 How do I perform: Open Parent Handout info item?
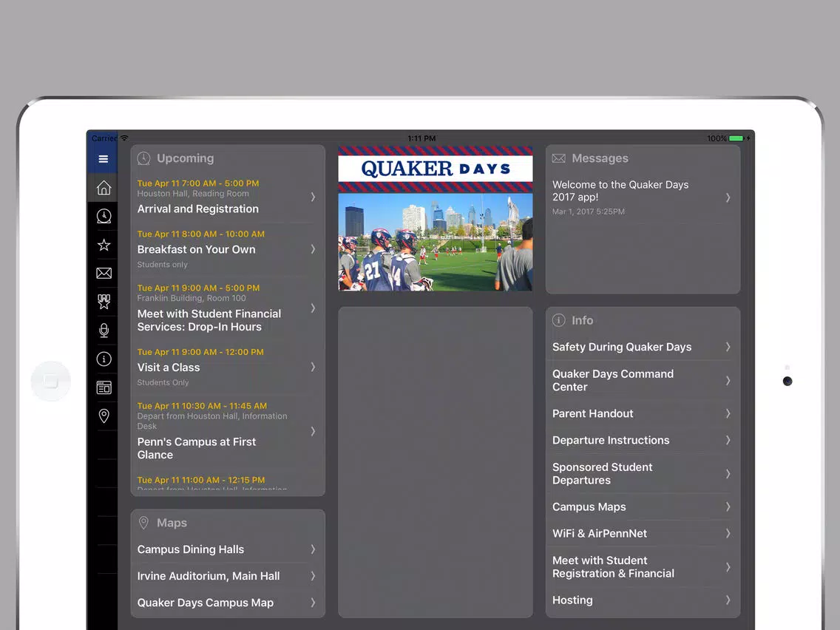643,413
